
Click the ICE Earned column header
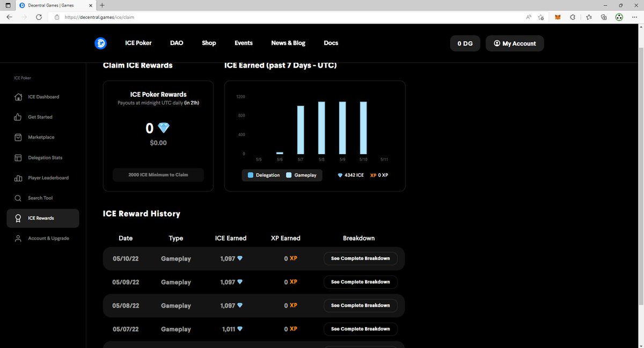[230, 238]
